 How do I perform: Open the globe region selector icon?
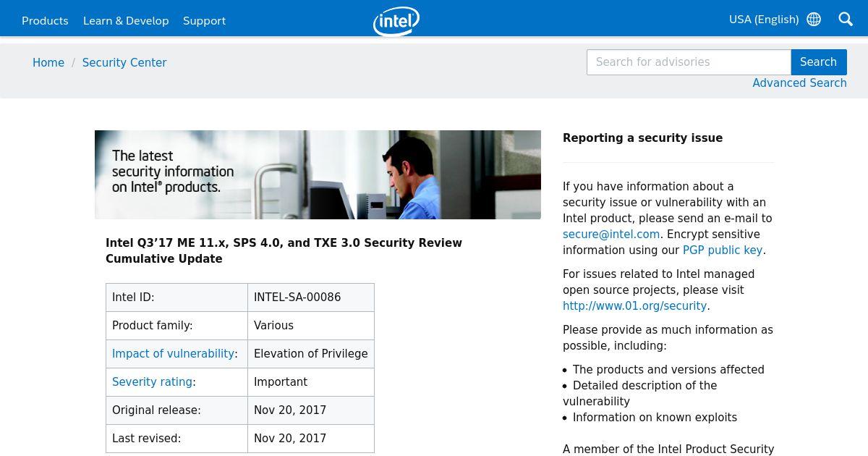coord(814,20)
